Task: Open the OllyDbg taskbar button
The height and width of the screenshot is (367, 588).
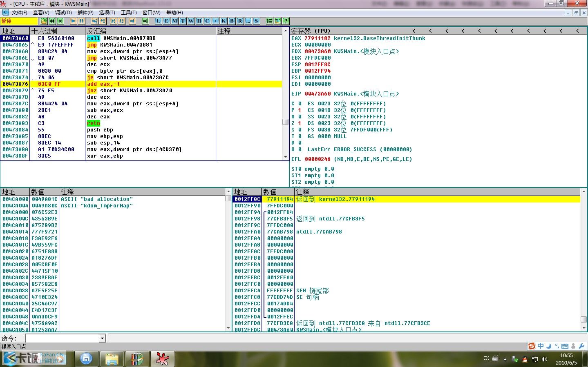Action: tap(163, 359)
